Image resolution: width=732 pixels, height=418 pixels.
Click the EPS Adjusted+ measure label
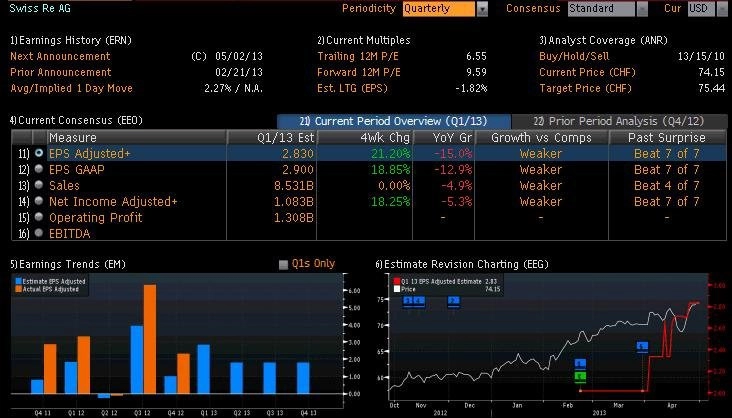(90, 154)
